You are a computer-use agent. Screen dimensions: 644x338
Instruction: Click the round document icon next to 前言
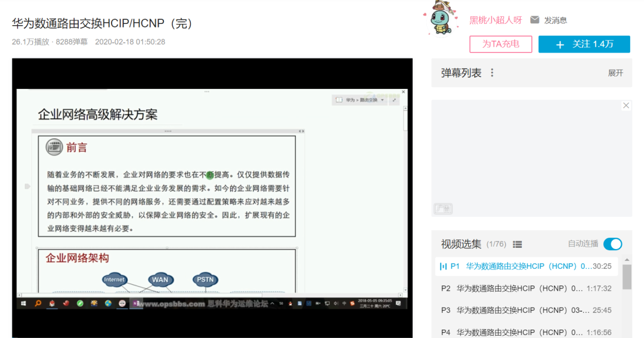click(x=54, y=147)
